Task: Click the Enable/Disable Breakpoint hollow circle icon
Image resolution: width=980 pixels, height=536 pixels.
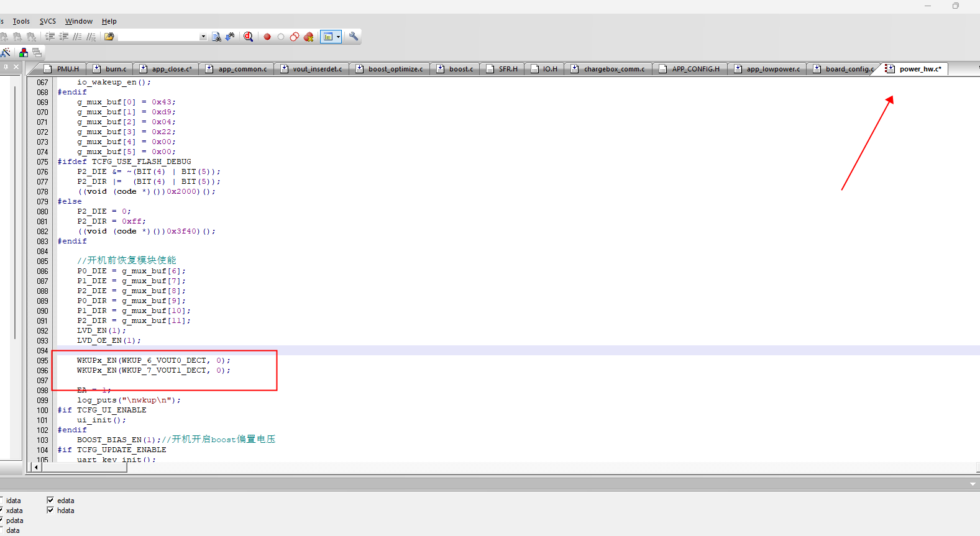Action: (281, 37)
